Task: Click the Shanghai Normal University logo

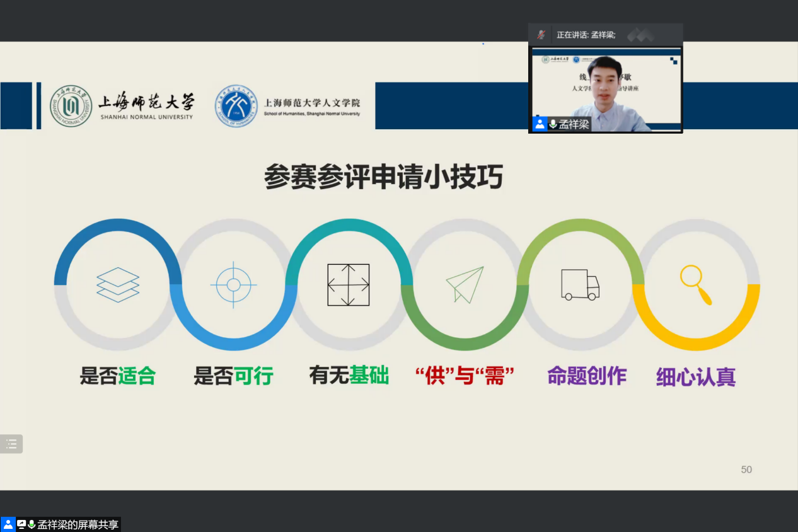Action: coord(71,106)
